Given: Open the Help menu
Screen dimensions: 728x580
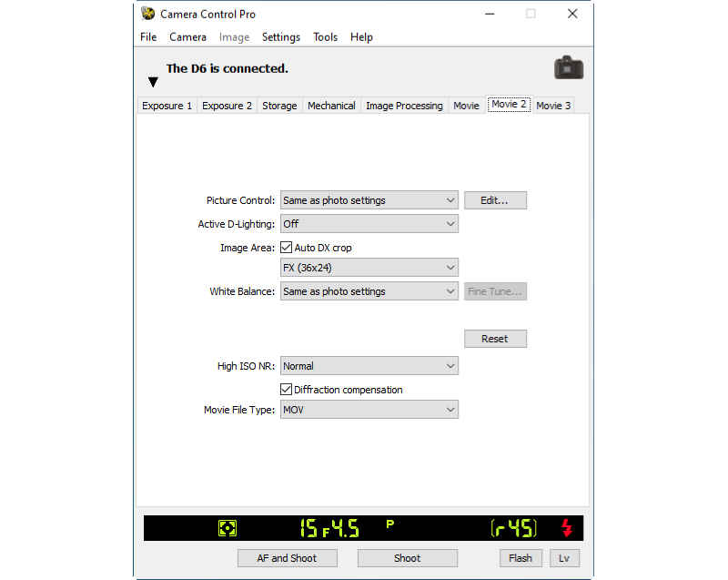Looking at the screenshot, I should coord(361,37).
